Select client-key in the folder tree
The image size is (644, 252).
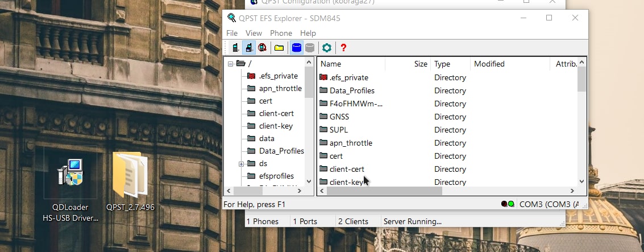coord(276,126)
